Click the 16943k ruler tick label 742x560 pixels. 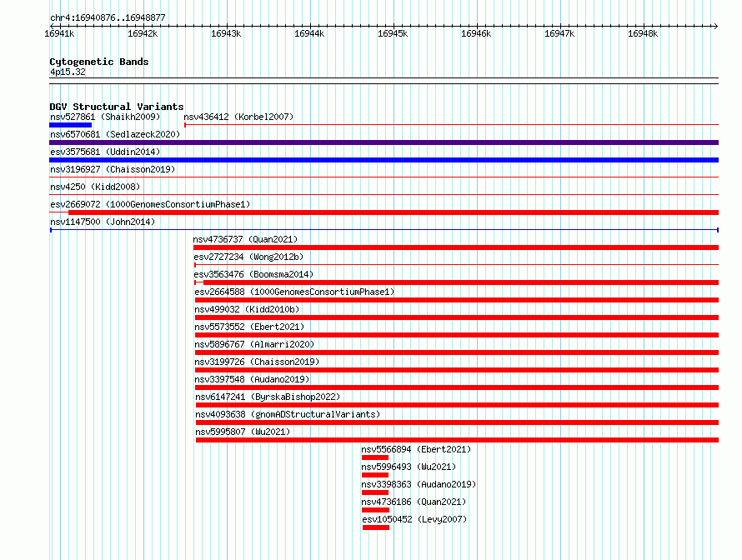pos(226,33)
